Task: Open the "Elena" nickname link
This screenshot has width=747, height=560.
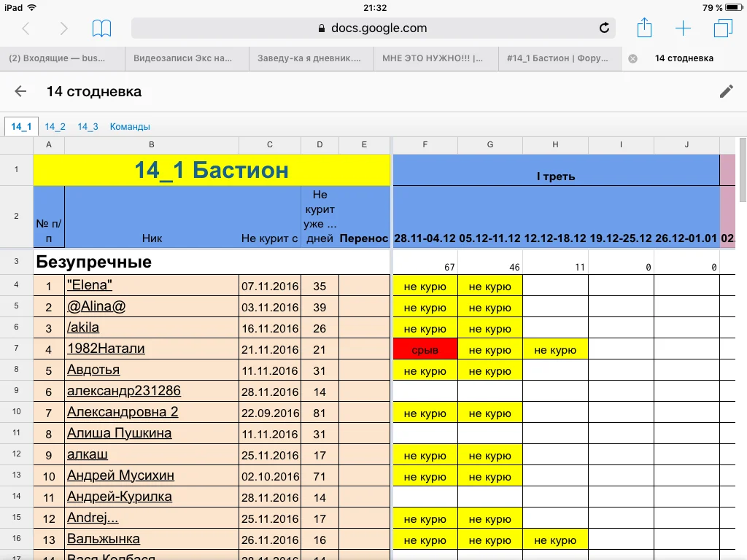Action: 90,285
